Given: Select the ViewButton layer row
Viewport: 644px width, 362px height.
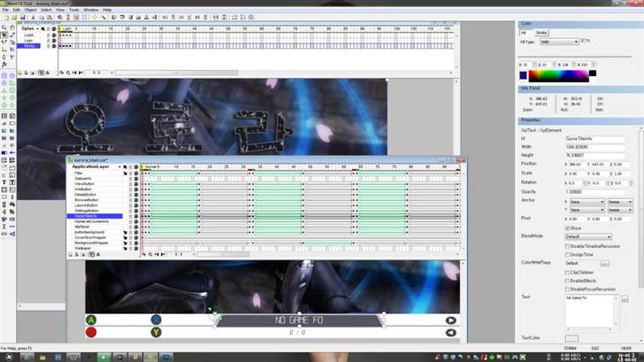Looking at the screenshot, I should coord(85,184).
